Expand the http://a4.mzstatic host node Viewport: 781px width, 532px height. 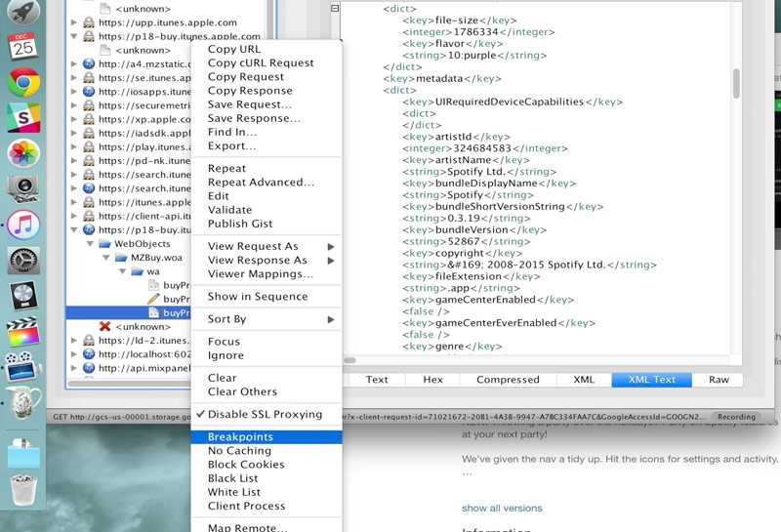[74, 63]
